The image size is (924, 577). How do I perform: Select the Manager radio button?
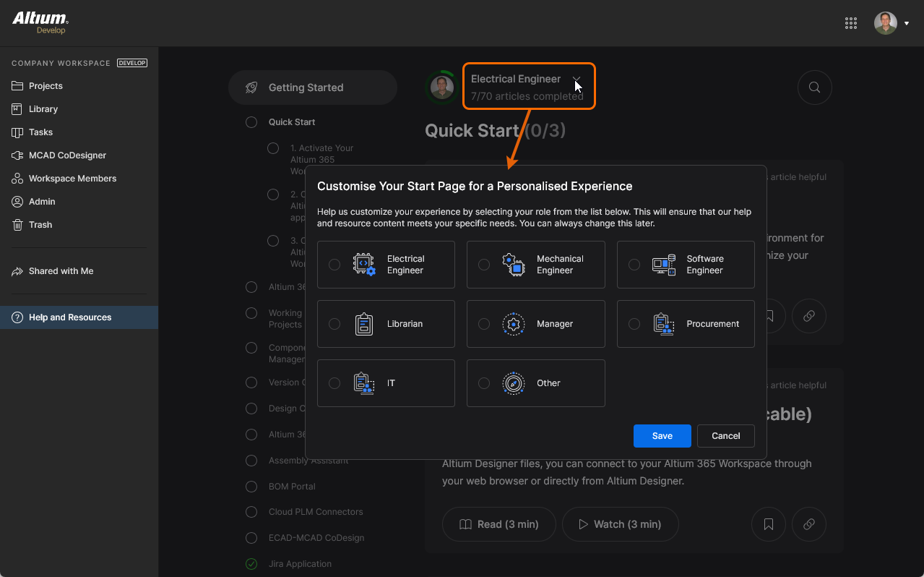click(484, 324)
